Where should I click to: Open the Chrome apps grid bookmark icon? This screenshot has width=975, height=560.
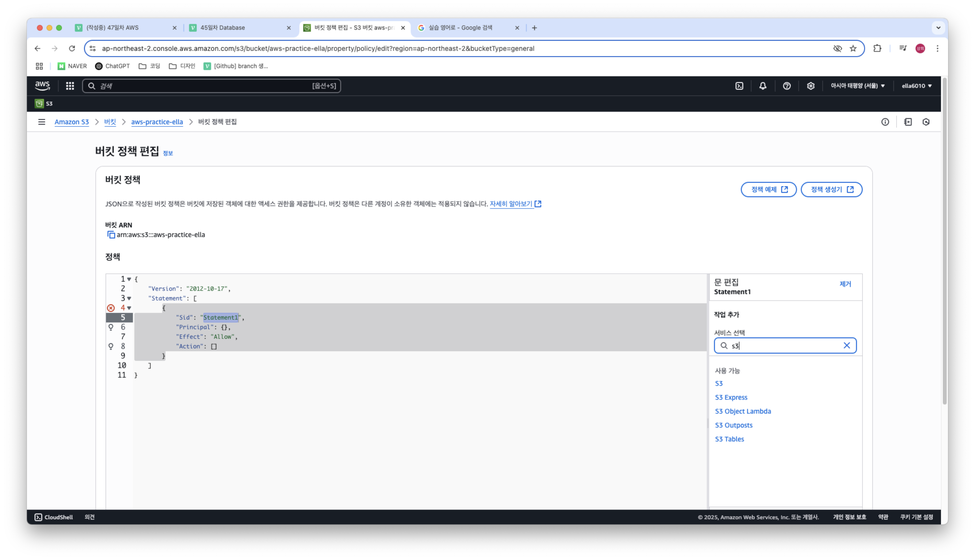[x=39, y=66]
